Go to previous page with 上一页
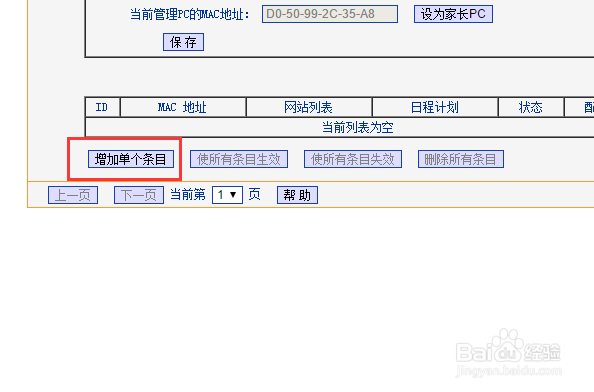The width and height of the screenshot is (594, 392). 73,195
